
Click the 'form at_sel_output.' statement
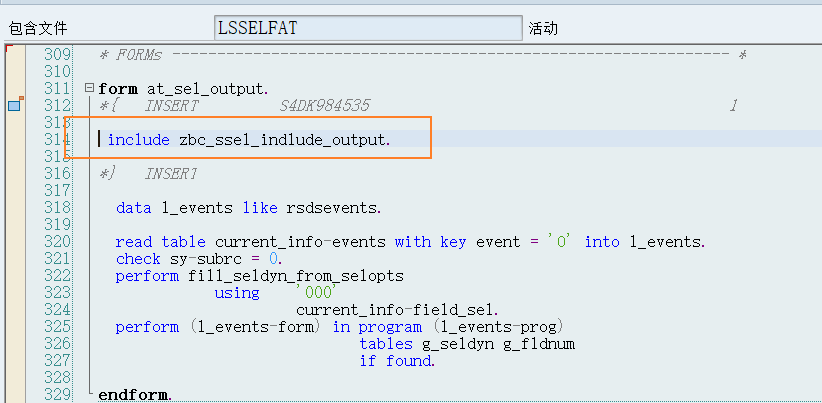[x=183, y=89]
